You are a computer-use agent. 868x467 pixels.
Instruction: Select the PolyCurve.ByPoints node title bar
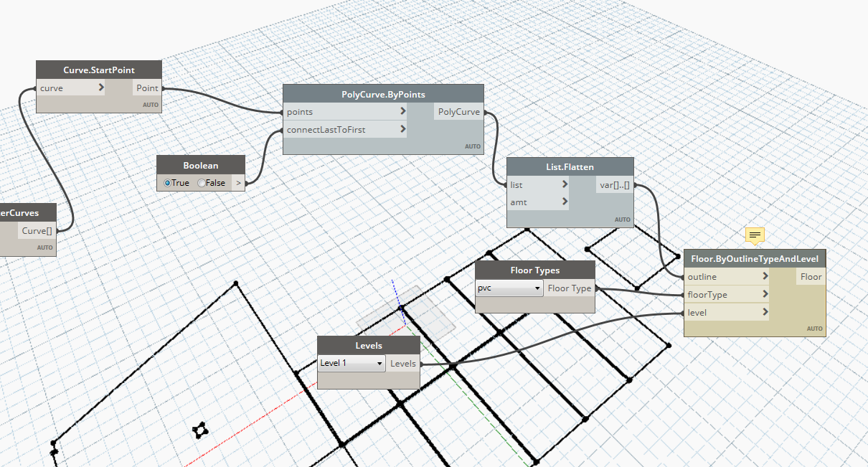point(383,95)
